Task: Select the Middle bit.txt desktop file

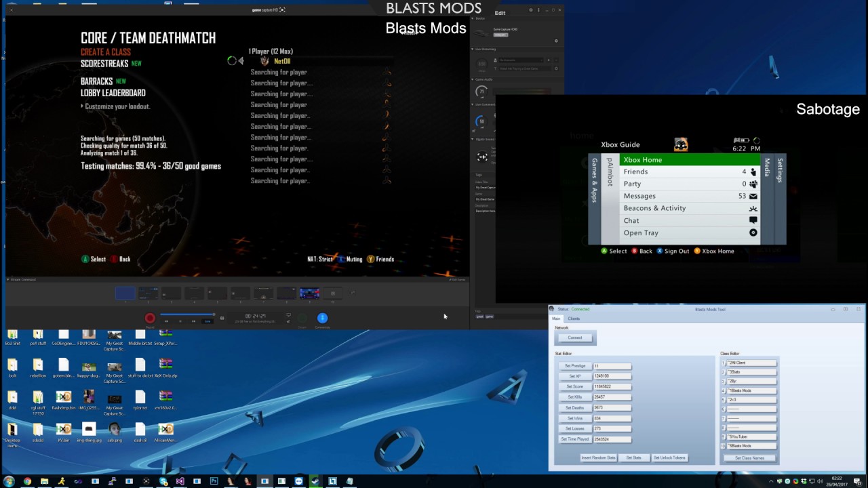Action: [140, 338]
